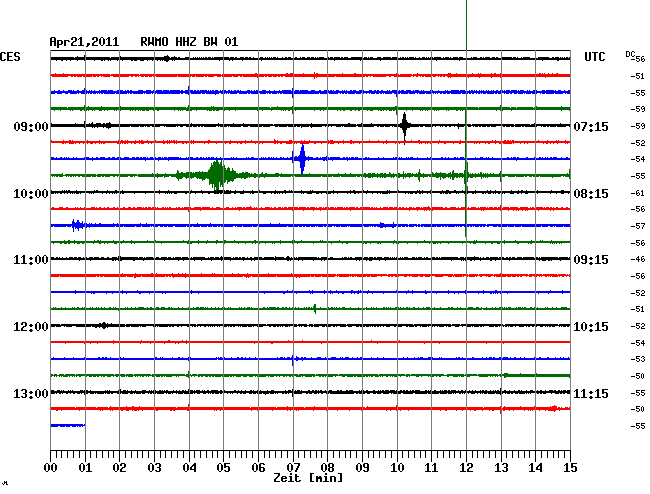Click the 00 minute axis label
Screen dimensions: 650x494
click(x=51, y=468)
